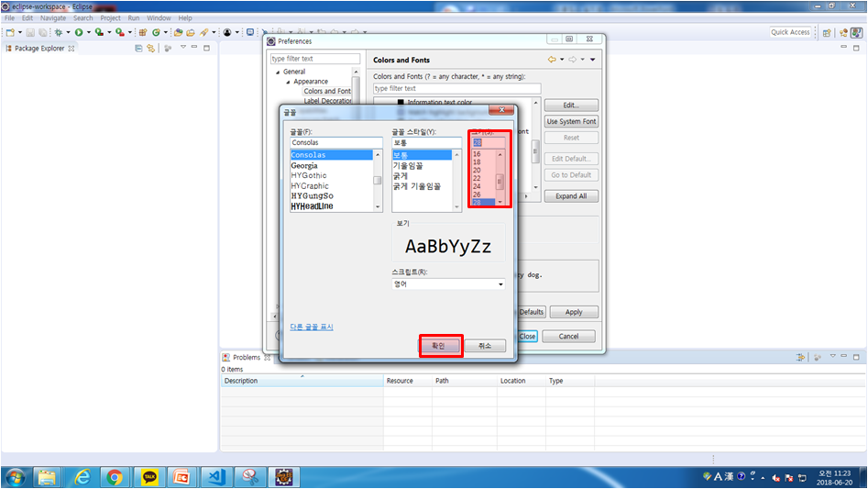The width and height of the screenshot is (868, 489).
Task: Select Georgia in the font list
Action: pyautogui.click(x=304, y=165)
